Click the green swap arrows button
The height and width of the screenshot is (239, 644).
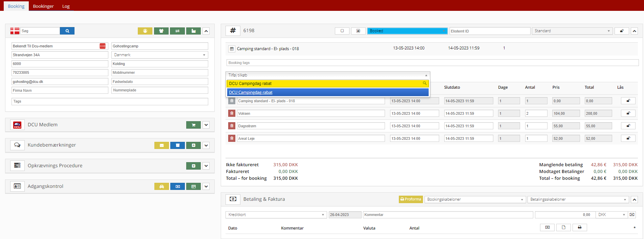tap(177, 31)
